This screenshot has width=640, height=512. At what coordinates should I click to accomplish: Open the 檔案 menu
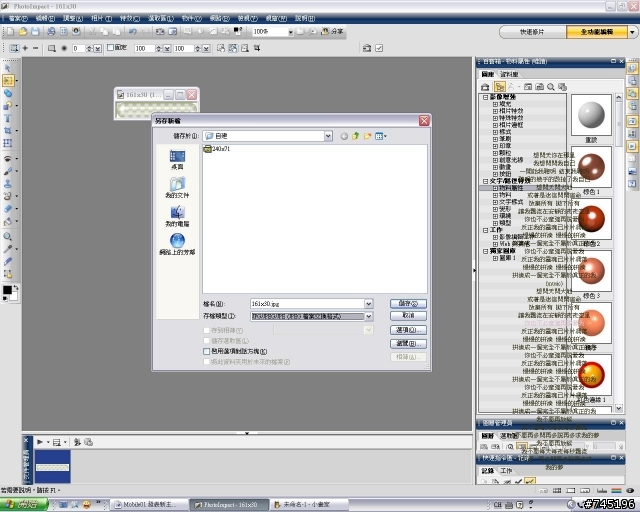[18, 18]
